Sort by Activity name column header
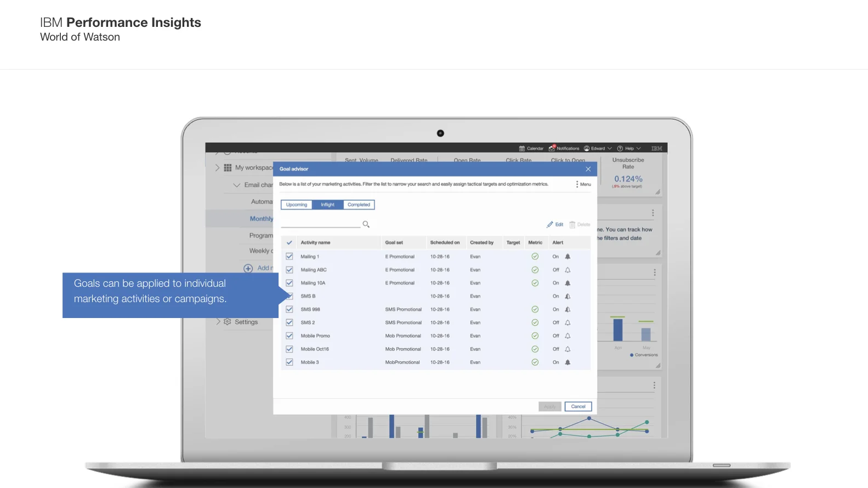The width and height of the screenshot is (868, 488). tap(315, 242)
